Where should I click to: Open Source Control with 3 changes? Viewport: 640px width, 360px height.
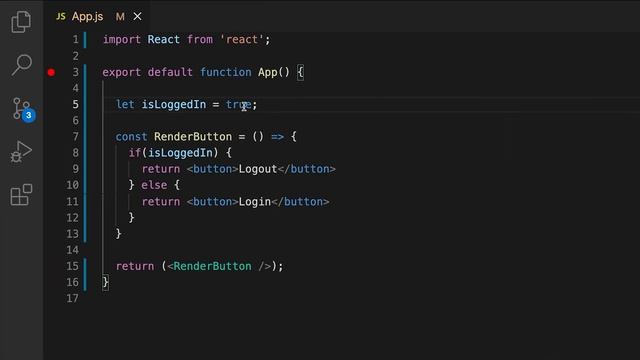pos(23,109)
